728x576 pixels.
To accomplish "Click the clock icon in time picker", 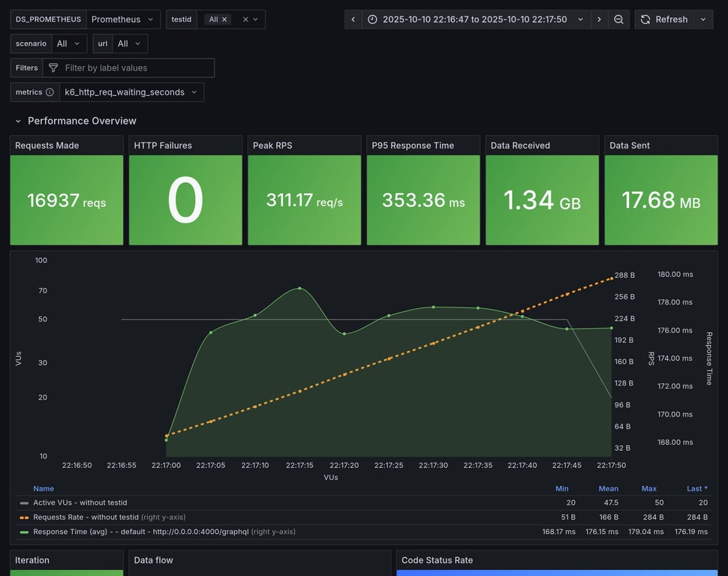I will (x=373, y=19).
